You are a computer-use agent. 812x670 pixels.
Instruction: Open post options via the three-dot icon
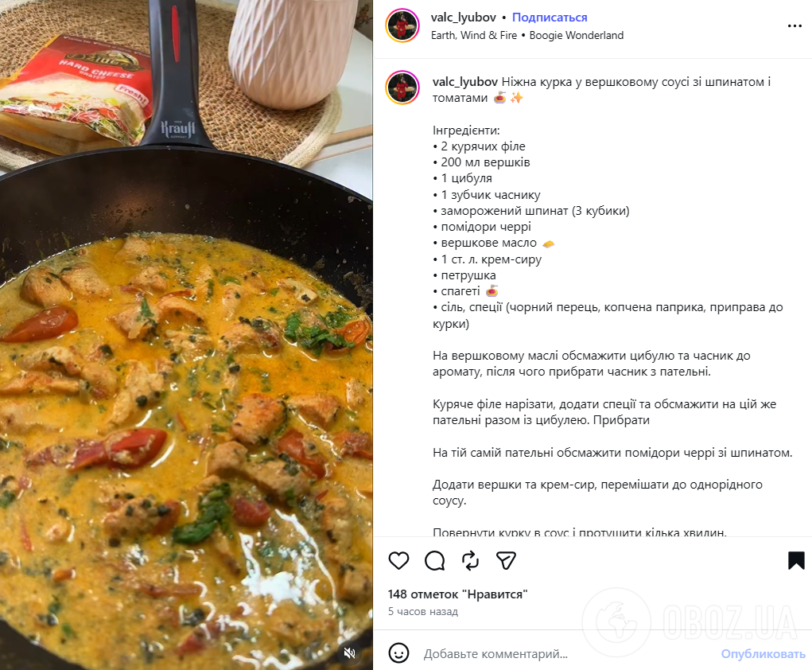[x=795, y=25]
